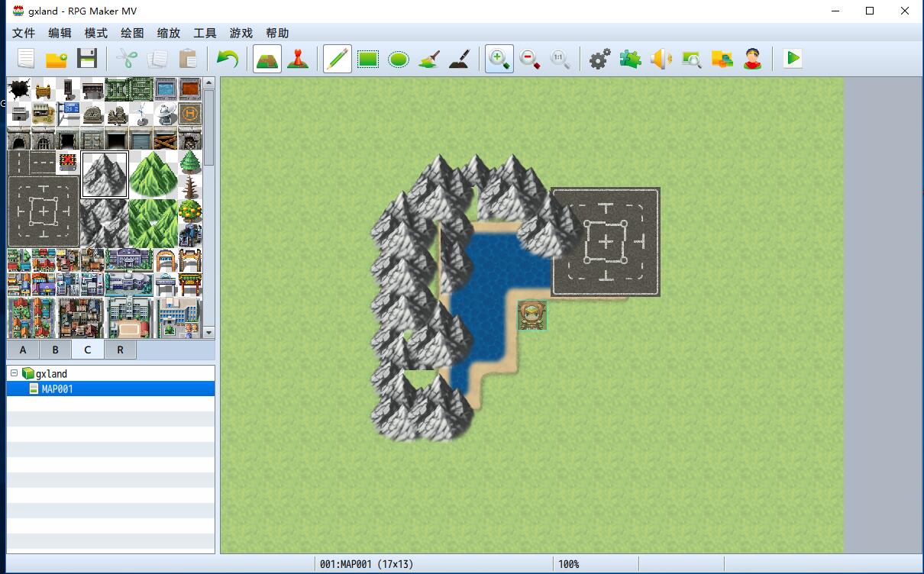Collapse the gxland project tree node
This screenshot has height=574, width=924.
pos(14,373)
